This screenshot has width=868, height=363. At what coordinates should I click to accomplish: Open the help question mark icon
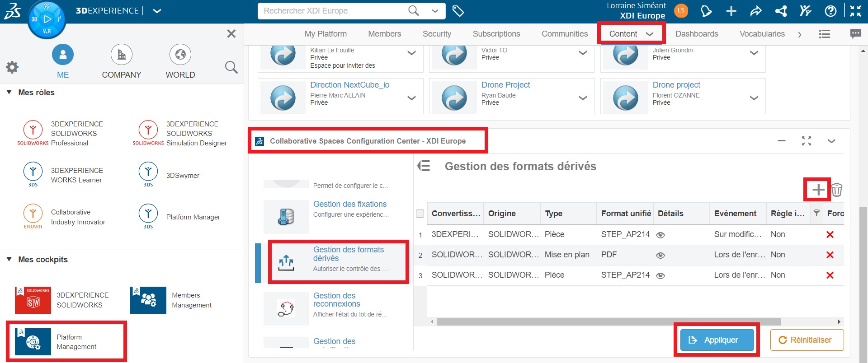830,11
